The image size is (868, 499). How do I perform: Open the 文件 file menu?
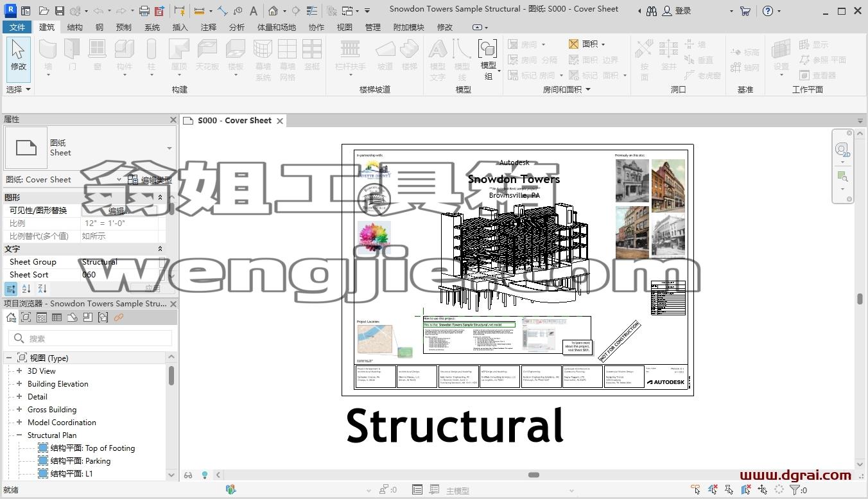click(x=17, y=27)
